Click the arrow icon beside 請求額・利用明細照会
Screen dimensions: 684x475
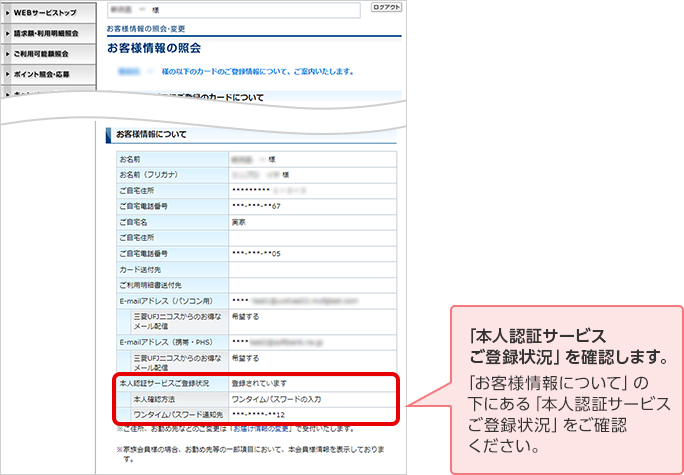pyautogui.click(x=8, y=32)
